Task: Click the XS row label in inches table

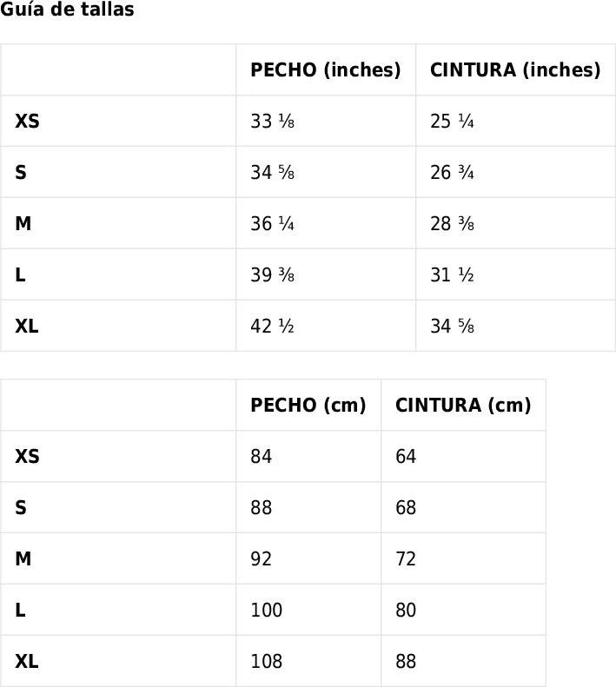Action: pos(27,122)
